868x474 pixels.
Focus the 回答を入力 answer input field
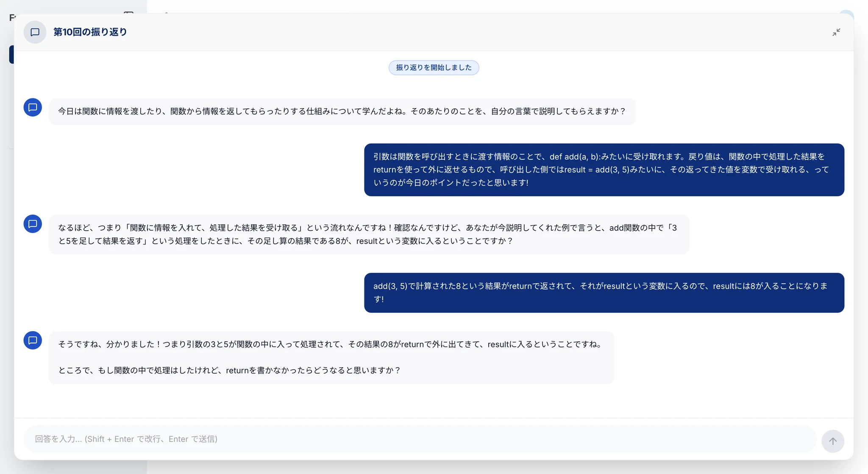pyautogui.click(x=420, y=439)
